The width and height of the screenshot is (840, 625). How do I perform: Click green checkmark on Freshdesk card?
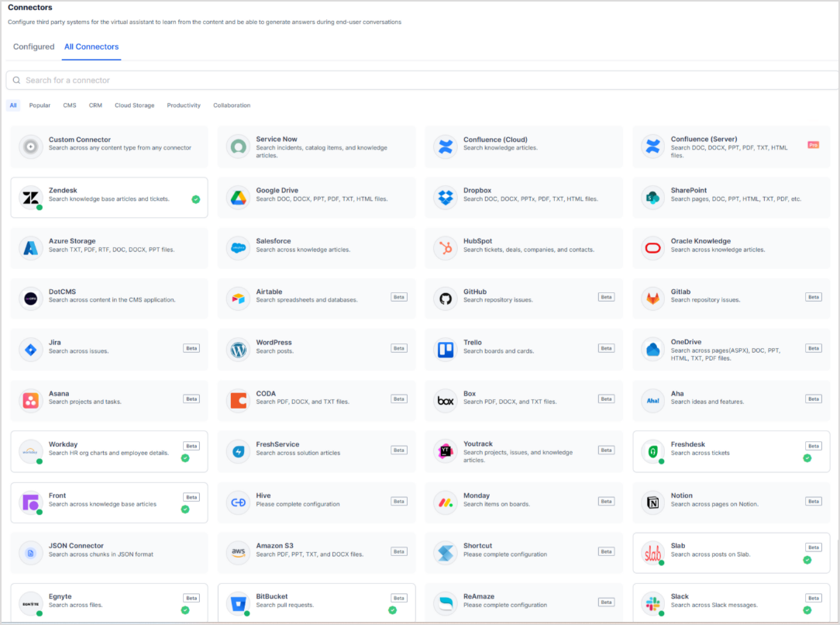[x=807, y=458]
